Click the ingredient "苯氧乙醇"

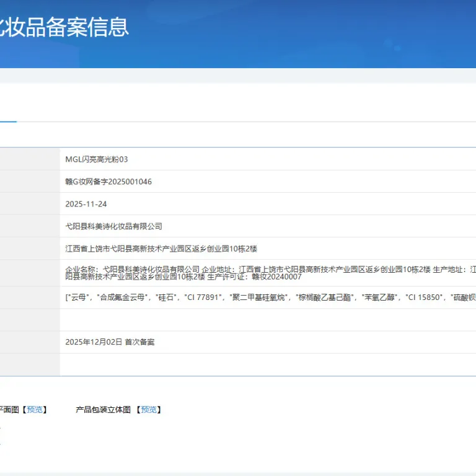379,297
